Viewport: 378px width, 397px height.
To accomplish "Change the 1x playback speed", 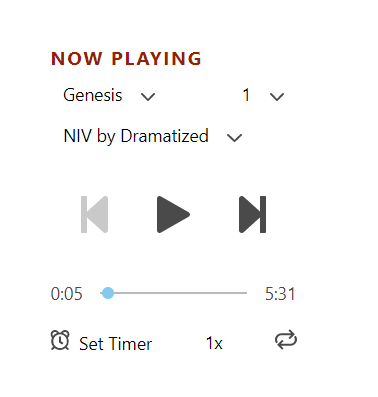I will click(x=214, y=343).
